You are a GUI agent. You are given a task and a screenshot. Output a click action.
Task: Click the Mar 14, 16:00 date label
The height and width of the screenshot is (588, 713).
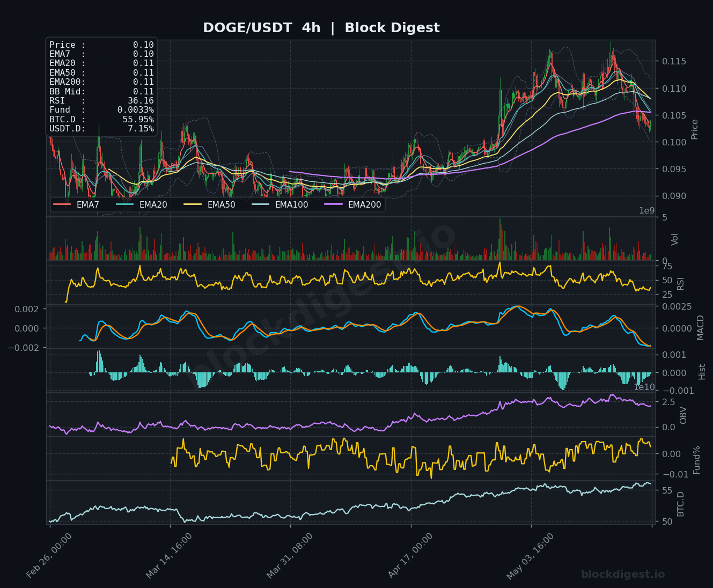pos(170,556)
